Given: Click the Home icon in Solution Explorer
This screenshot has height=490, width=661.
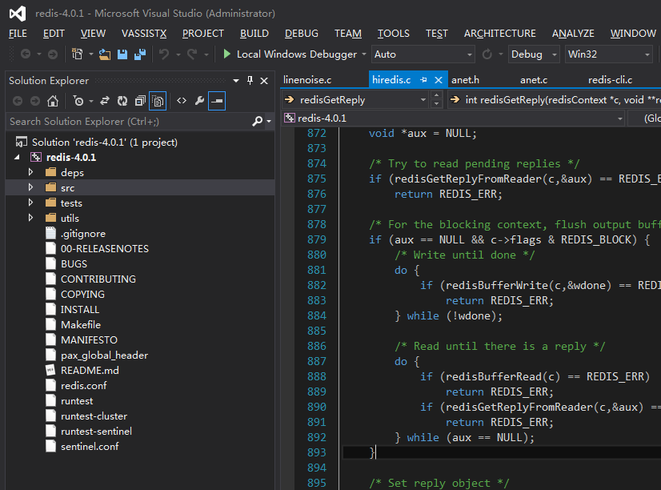Looking at the screenshot, I should pos(54,101).
